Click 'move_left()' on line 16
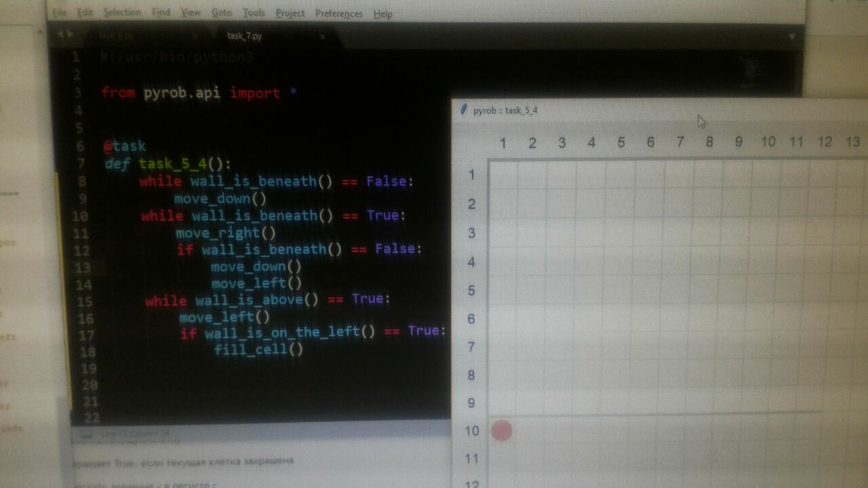The height and width of the screenshot is (488, 868). pos(224,317)
